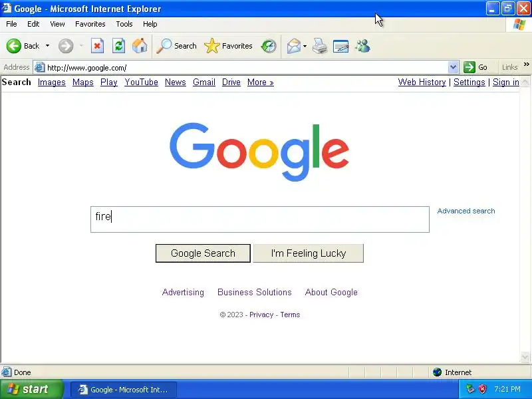
Task: Click the Windows flag logo in menu bar
Action: coord(519,25)
